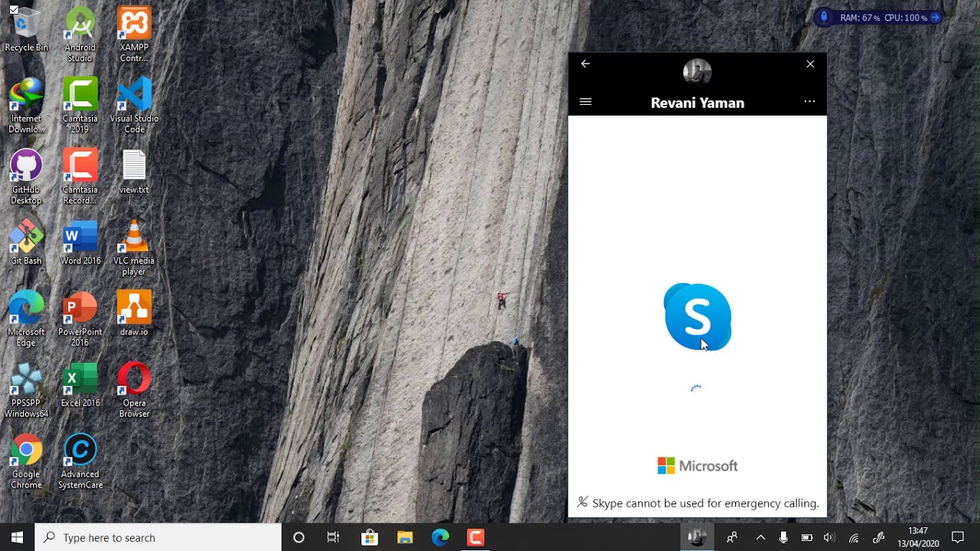The height and width of the screenshot is (551, 980).
Task: Select the Microsoft Edge desktop shortcut
Action: tap(26, 320)
